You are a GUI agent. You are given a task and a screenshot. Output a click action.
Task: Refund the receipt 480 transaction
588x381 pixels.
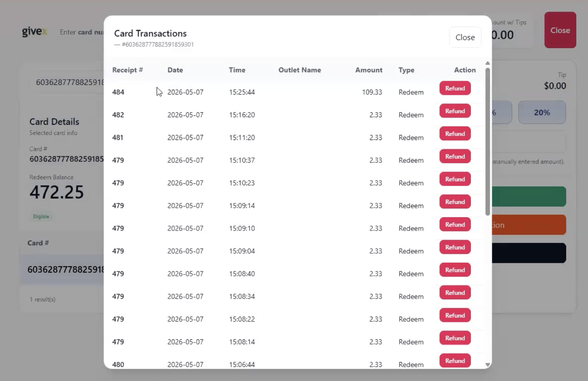455,361
